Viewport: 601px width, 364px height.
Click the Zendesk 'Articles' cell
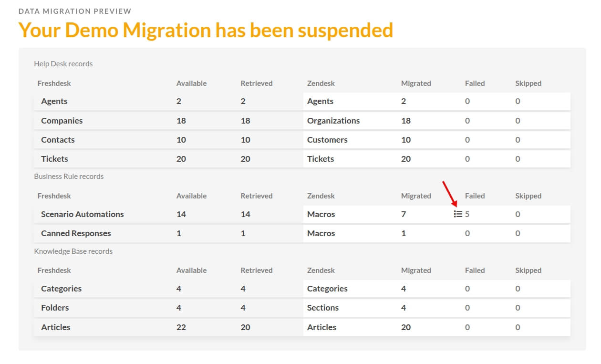click(x=321, y=327)
